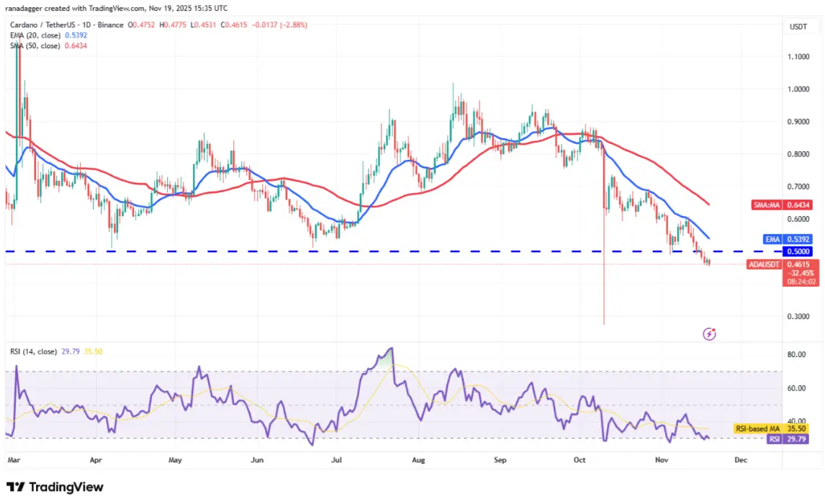Click the countdown timer 08:24:02 label
825x504 pixels.
point(801,282)
